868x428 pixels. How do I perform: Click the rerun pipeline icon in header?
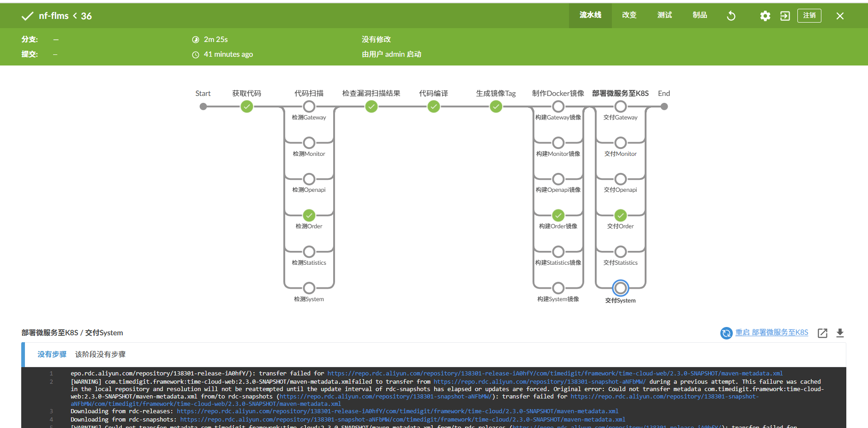pos(731,16)
